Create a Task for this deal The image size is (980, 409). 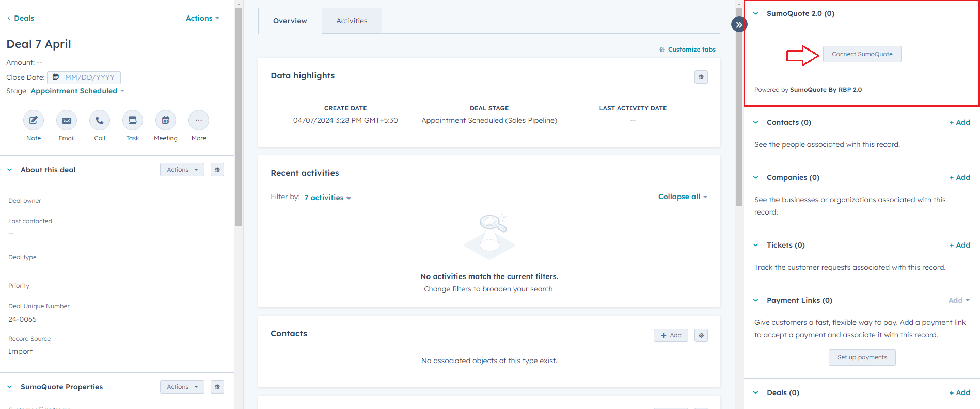coord(133,120)
